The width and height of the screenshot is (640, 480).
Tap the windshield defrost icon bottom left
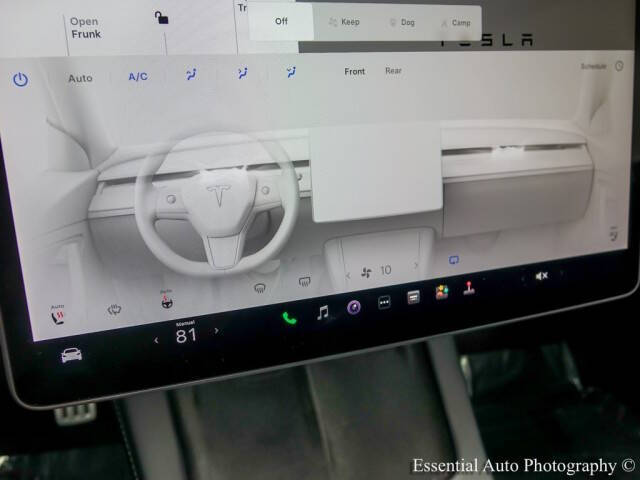[x=115, y=310]
